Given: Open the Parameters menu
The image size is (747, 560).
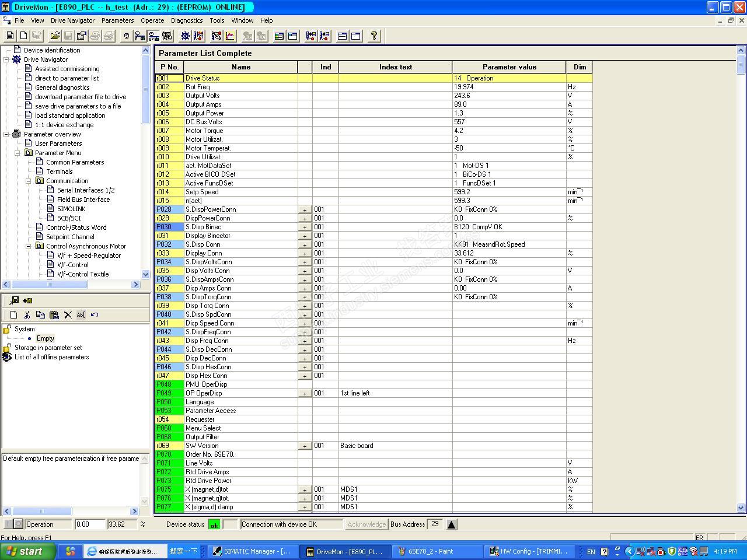Looking at the screenshot, I should point(117,20).
